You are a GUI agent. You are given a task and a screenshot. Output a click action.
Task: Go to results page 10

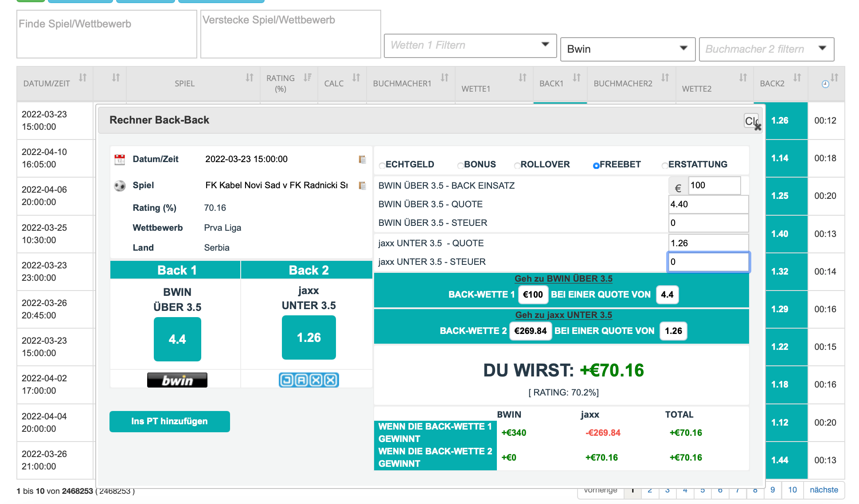[793, 490]
